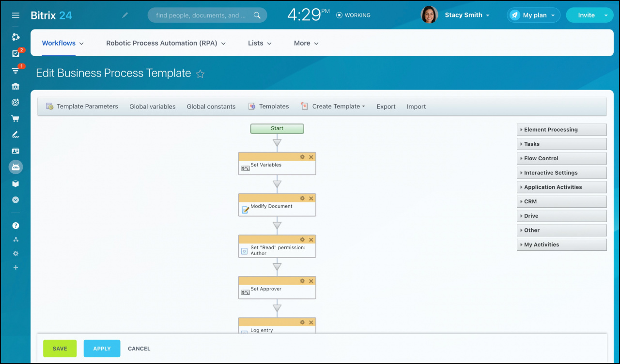Click the Bitrix 24 logo
The image size is (620, 364).
[51, 15]
